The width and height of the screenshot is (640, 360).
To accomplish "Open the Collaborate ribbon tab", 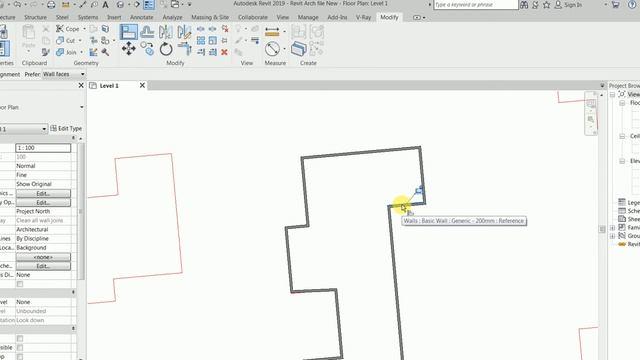I will click(253, 18).
